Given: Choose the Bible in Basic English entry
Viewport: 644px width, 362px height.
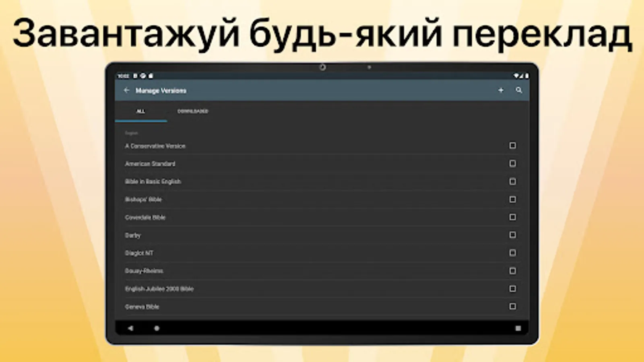Looking at the screenshot, I should 322,181.
